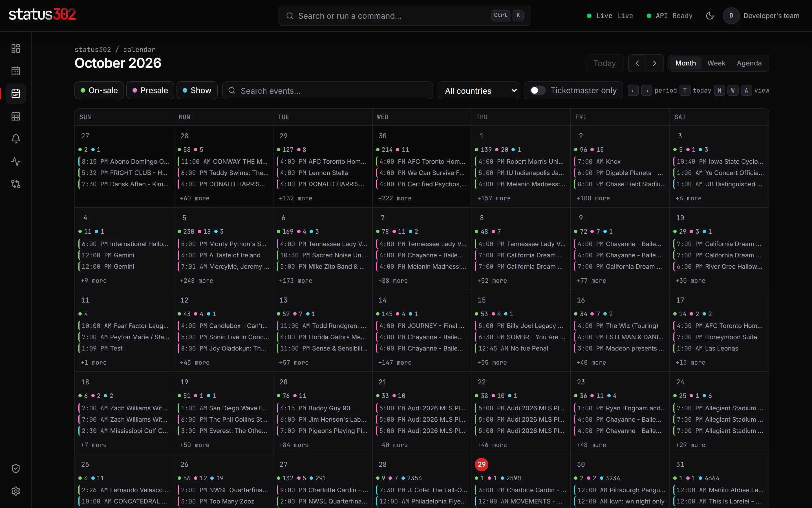Click the T today shortcut key
The width and height of the screenshot is (812, 508).
pyautogui.click(x=685, y=90)
